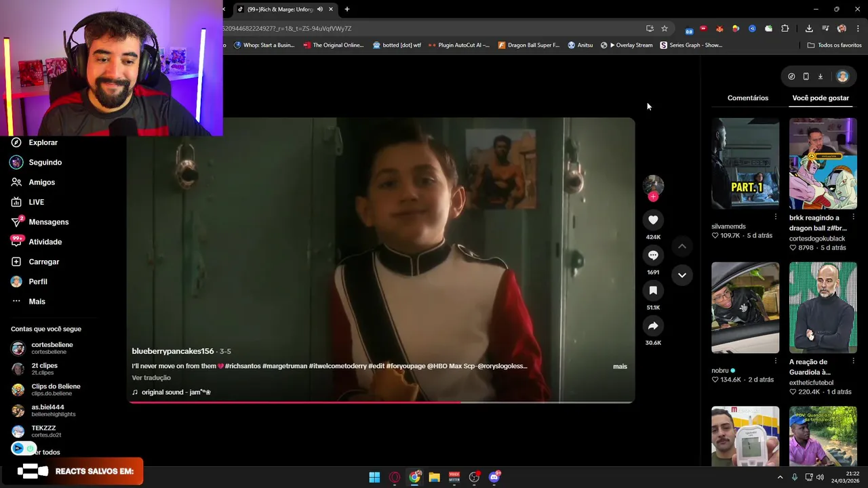
Task: Open TEKZZZ followed account
Action: 35,431
